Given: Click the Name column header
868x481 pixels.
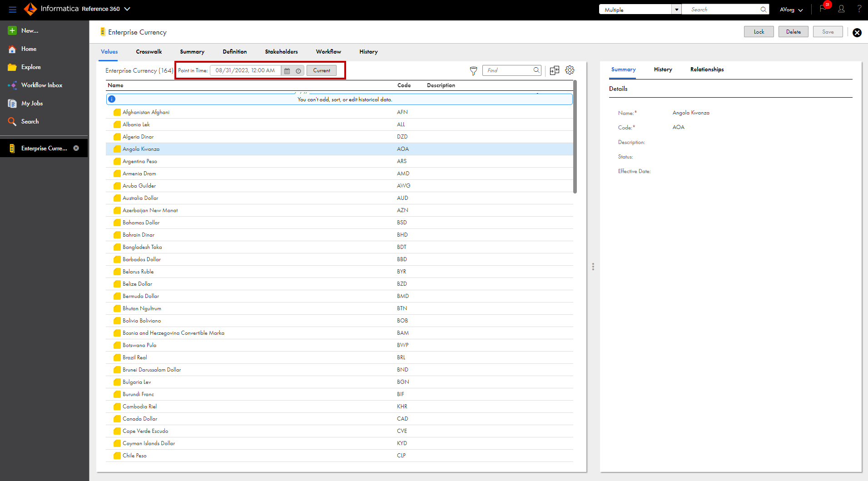Looking at the screenshot, I should point(115,85).
